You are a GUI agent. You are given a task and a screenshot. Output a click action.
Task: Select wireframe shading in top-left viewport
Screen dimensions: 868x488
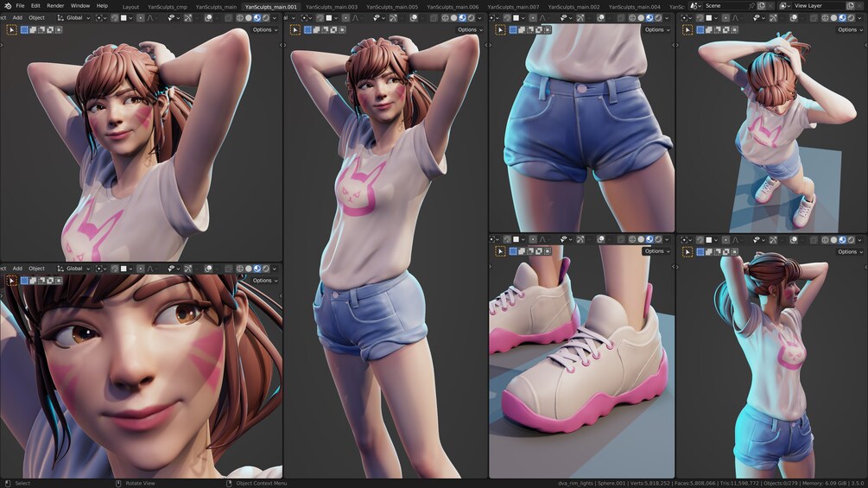pos(240,17)
